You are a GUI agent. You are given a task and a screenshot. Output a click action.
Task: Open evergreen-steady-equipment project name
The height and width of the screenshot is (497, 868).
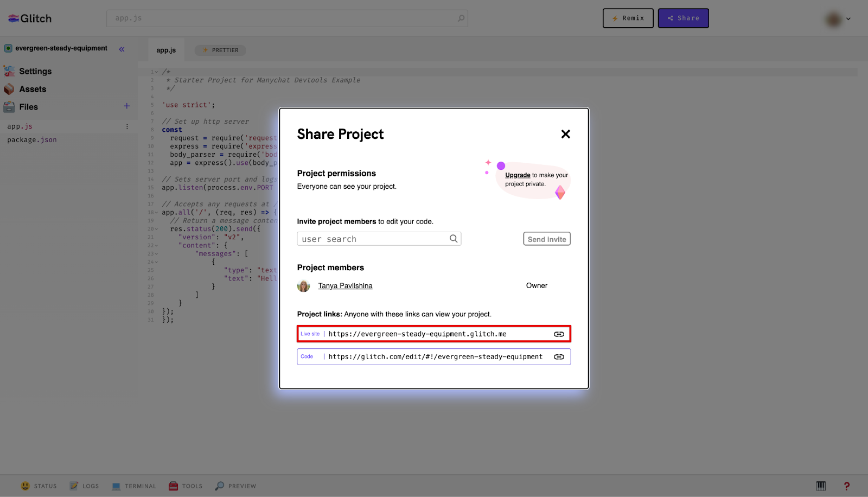point(61,48)
